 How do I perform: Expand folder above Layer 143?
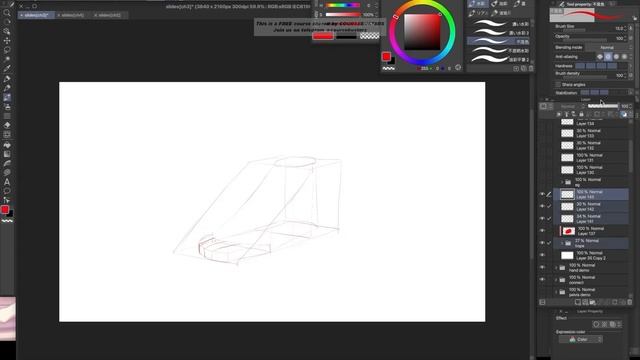coord(562,182)
